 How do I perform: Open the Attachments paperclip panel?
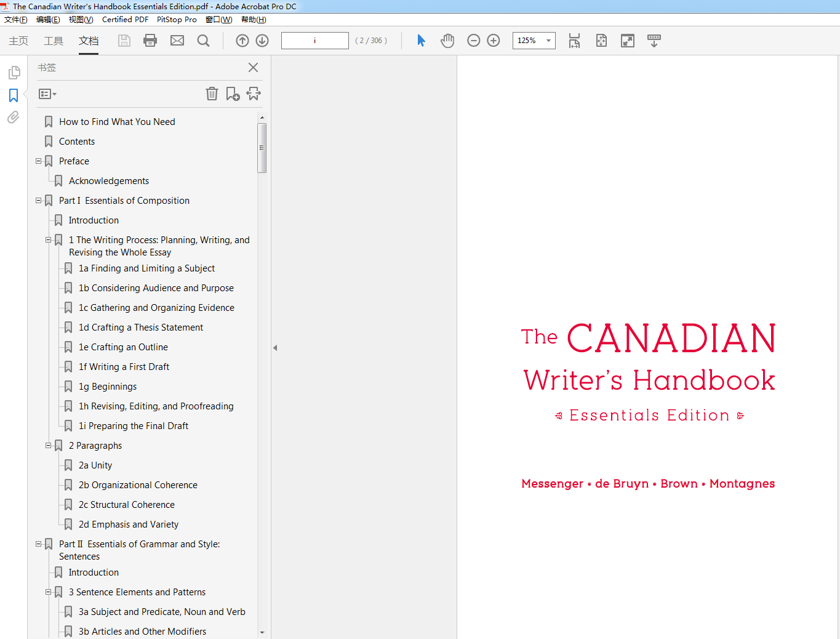point(14,117)
